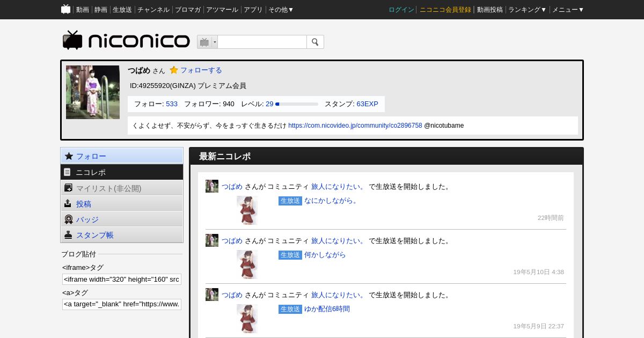Click 旅人になりたい。 in the 5月10日 entry
Image resolution: width=644 pixels, height=338 pixels.
point(338,241)
